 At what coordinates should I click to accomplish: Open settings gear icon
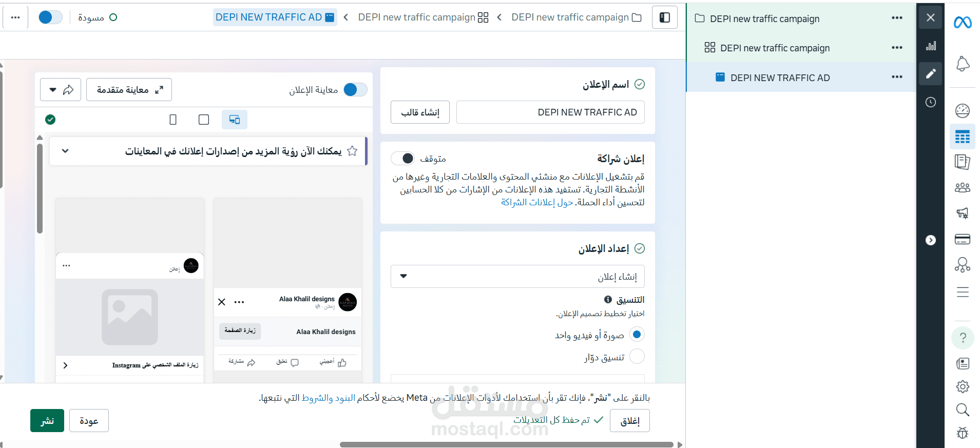click(x=963, y=386)
